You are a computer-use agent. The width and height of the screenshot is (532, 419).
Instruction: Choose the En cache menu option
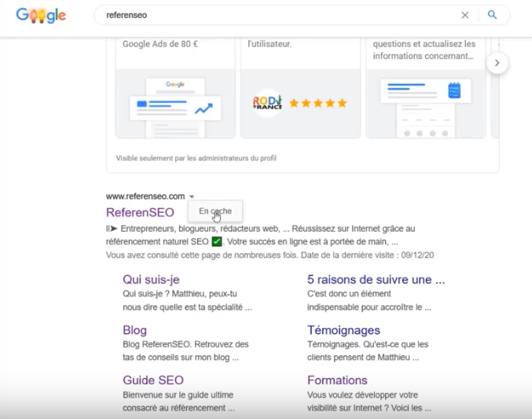[215, 211]
